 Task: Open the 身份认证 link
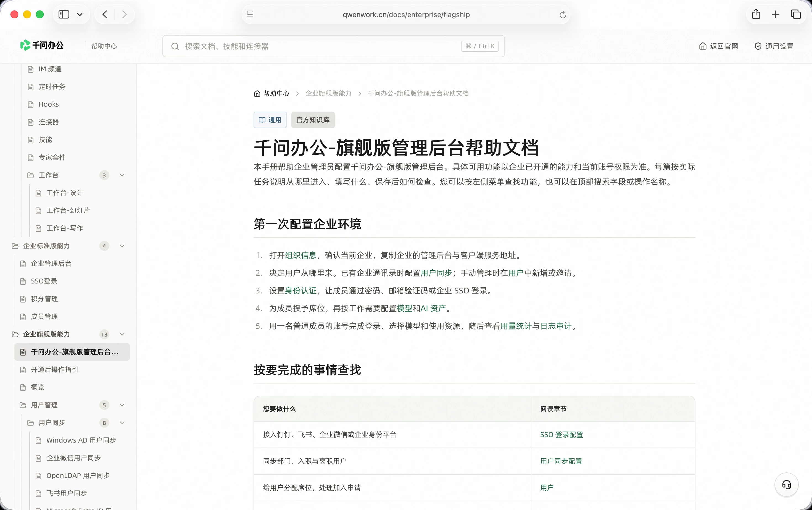(x=301, y=291)
